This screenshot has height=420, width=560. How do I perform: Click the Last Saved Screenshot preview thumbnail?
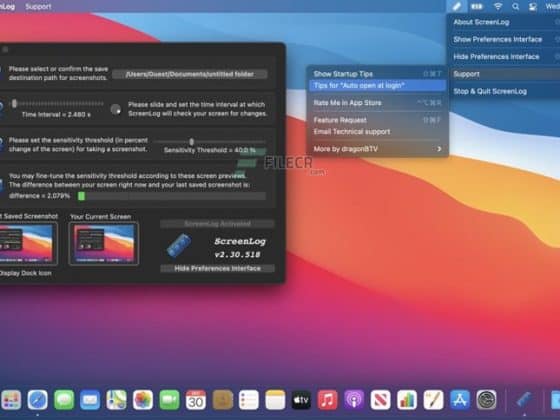pos(28,244)
